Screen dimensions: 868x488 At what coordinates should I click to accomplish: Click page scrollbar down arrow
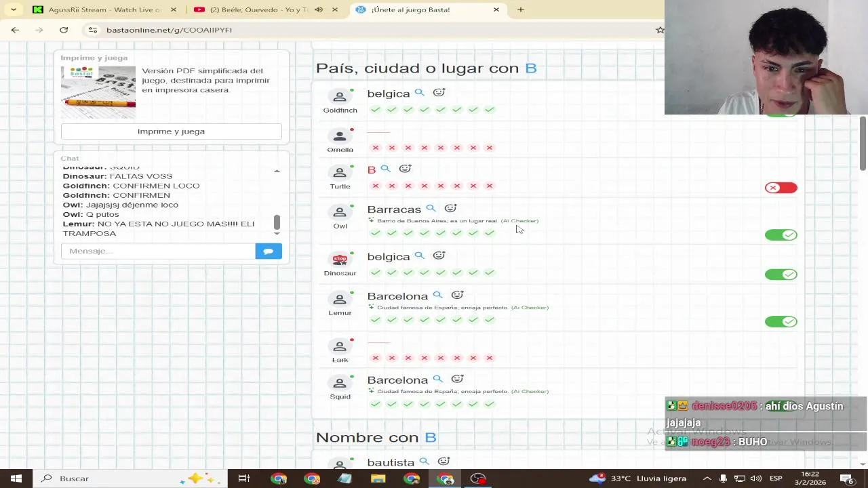click(x=863, y=464)
